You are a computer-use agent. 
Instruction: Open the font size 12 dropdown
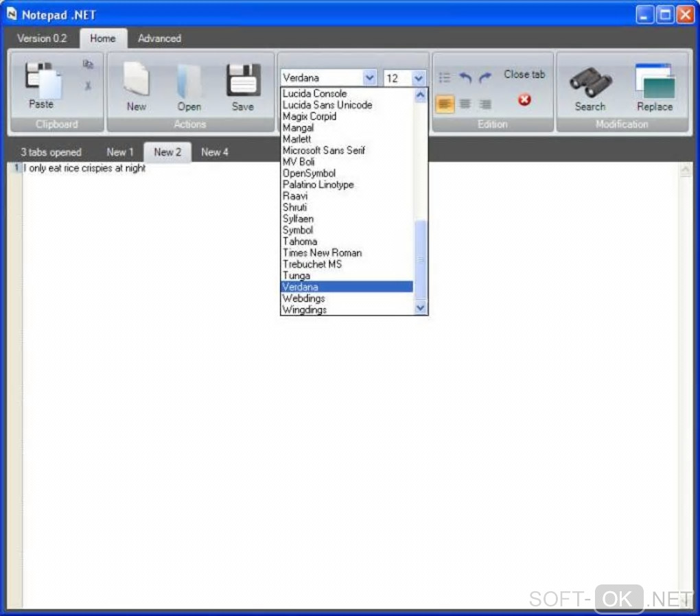418,78
